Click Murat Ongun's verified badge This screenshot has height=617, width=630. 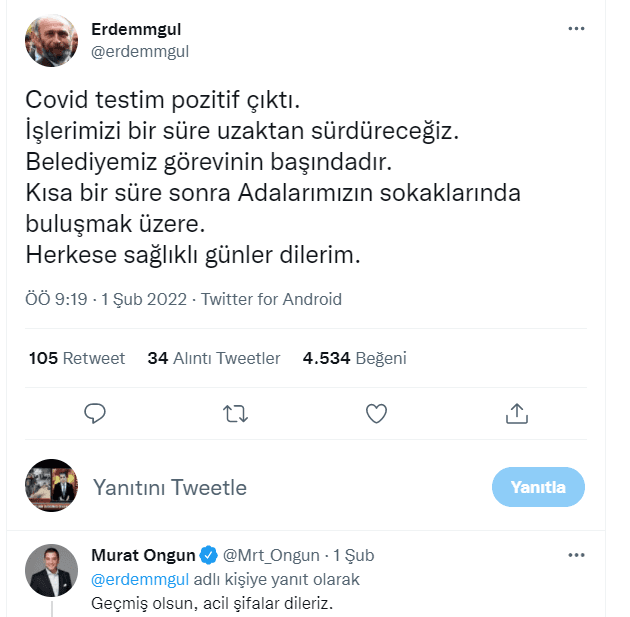209,555
